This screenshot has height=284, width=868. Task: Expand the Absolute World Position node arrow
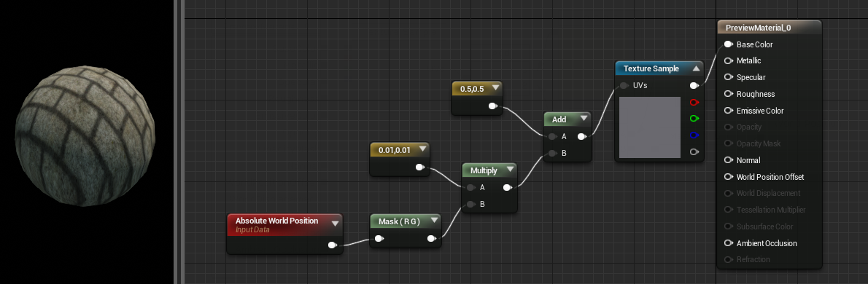(x=335, y=224)
